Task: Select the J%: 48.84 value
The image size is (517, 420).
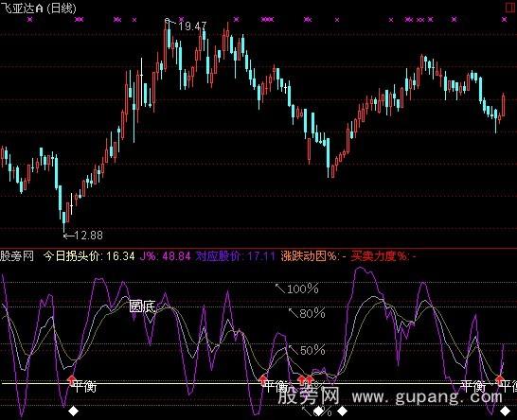Action: [x=166, y=256]
